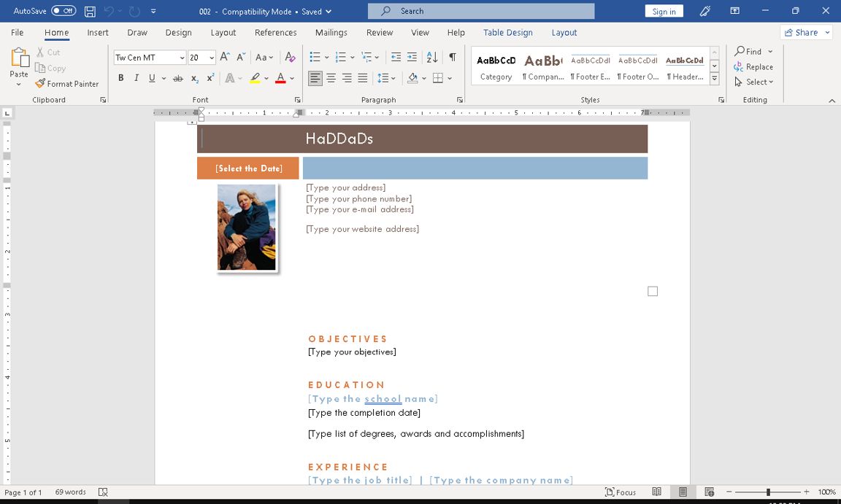Toggle Bold formatting
841x504 pixels.
click(121, 78)
